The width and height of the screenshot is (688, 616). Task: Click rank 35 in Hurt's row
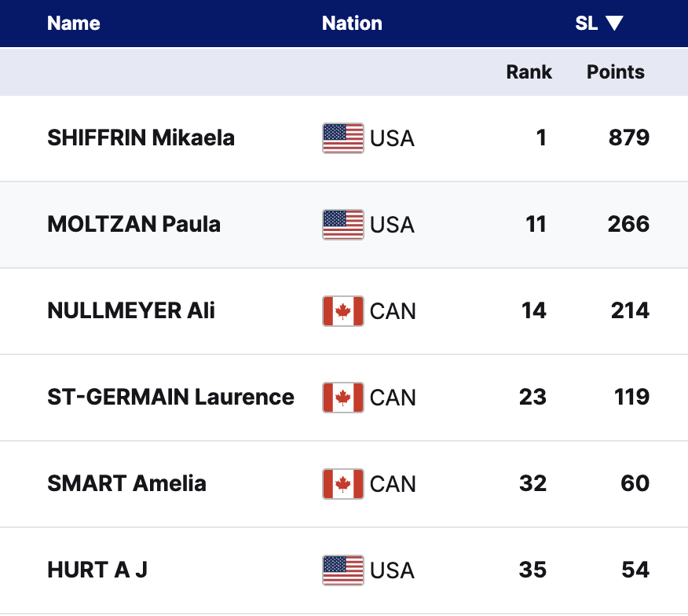(x=532, y=570)
